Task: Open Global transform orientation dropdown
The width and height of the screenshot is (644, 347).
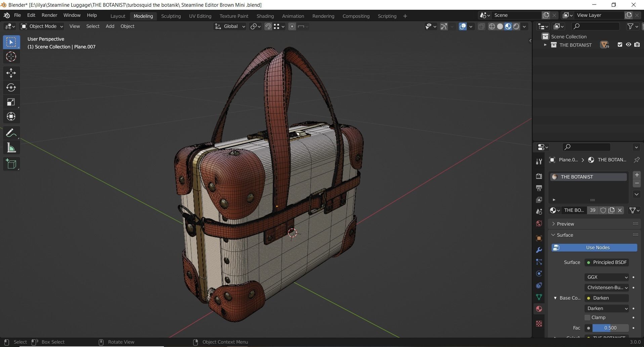Action: point(230,26)
